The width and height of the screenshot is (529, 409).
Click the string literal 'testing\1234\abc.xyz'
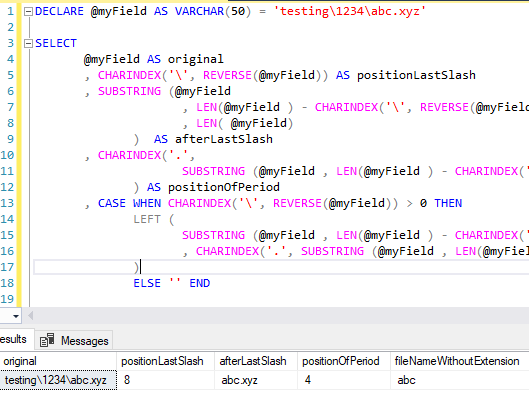(x=350, y=11)
